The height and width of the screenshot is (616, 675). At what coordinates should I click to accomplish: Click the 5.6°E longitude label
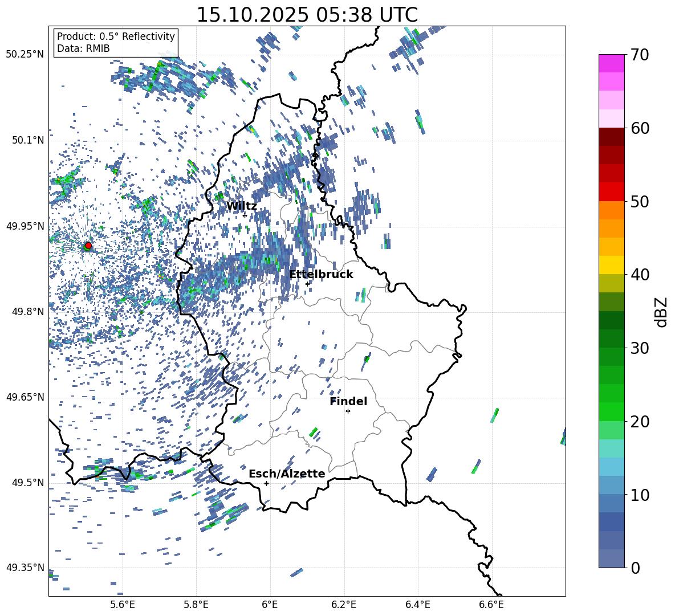pyautogui.click(x=123, y=605)
